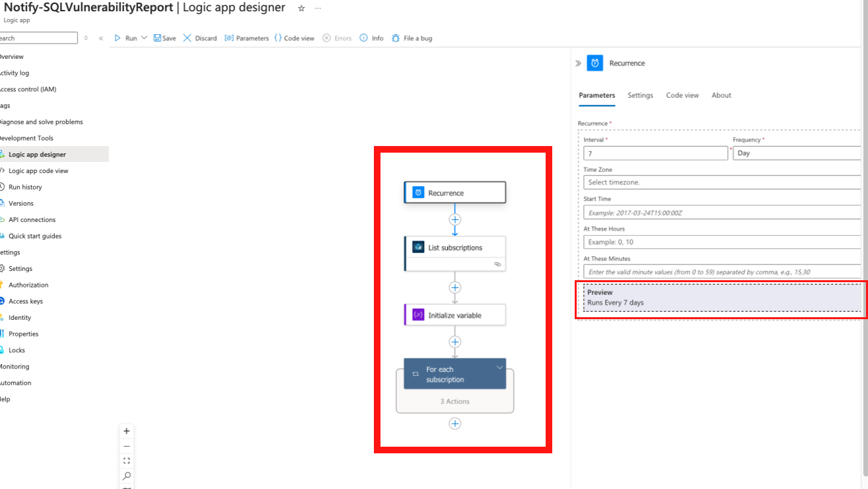
Task: Expand the For each subscription step
Action: click(x=500, y=368)
